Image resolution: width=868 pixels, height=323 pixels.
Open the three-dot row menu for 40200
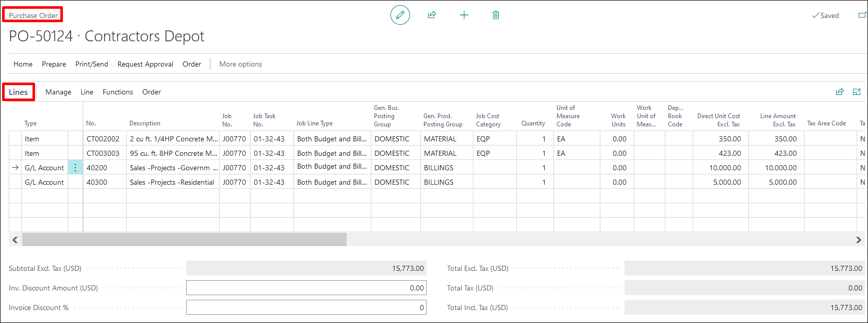[x=75, y=168]
